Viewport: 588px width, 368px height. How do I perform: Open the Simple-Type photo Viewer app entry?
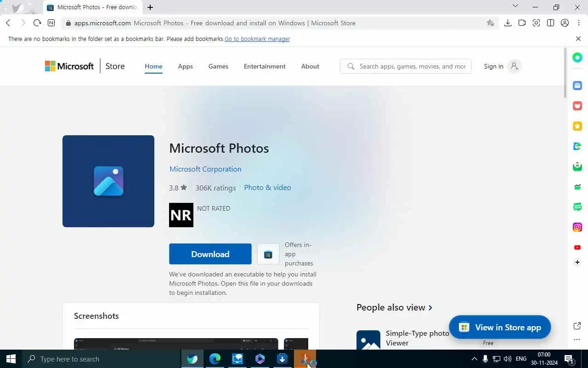[418, 338]
